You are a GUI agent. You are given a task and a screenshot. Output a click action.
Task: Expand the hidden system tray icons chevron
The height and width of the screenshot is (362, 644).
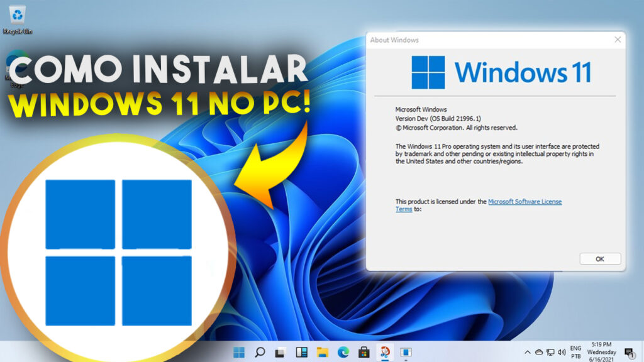pyautogui.click(x=527, y=353)
